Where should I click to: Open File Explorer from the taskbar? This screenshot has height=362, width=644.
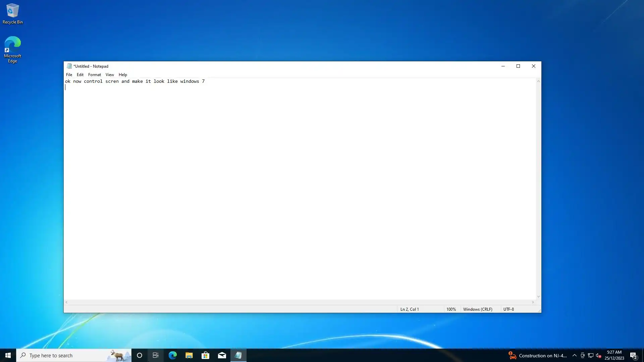pyautogui.click(x=189, y=355)
